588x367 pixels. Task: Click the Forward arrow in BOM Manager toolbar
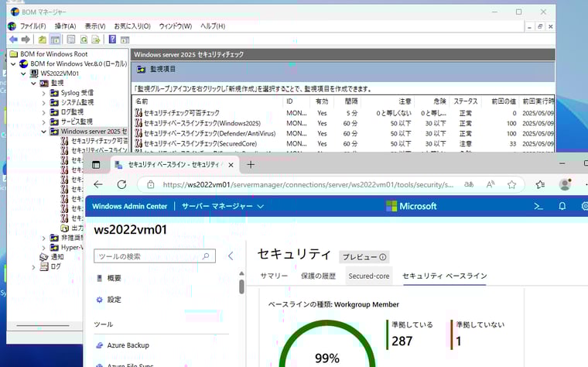coord(26,39)
